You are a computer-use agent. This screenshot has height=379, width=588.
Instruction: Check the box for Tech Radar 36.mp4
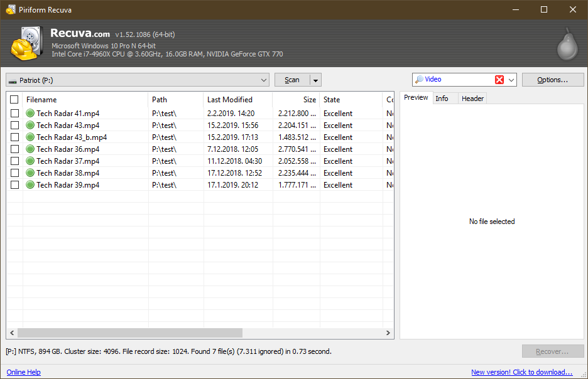[14, 149]
